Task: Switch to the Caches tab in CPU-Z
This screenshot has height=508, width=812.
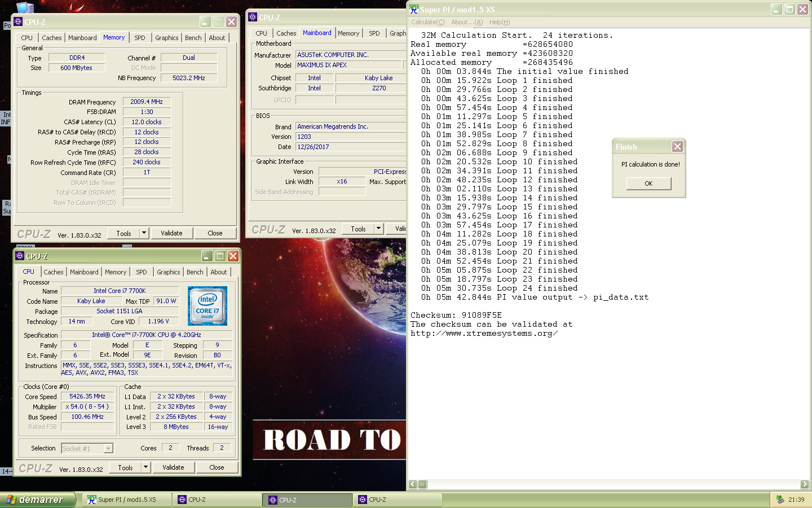Action: (x=54, y=271)
